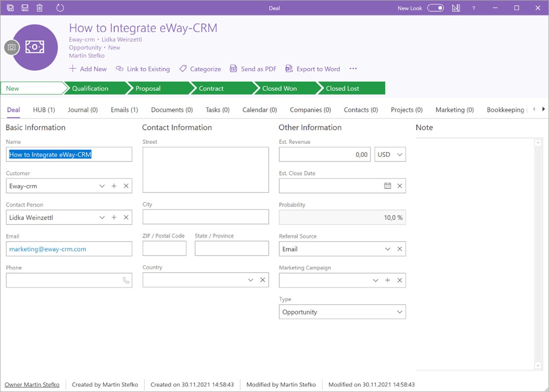The width and height of the screenshot is (549, 392).
Task: Click into the Street text area
Action: [x=206, y=170]
